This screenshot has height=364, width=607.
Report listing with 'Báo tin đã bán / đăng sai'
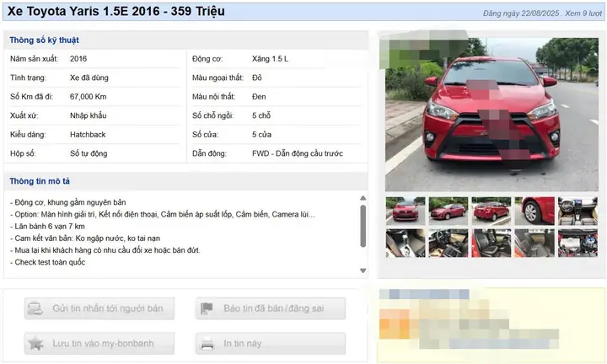point(271,308)
